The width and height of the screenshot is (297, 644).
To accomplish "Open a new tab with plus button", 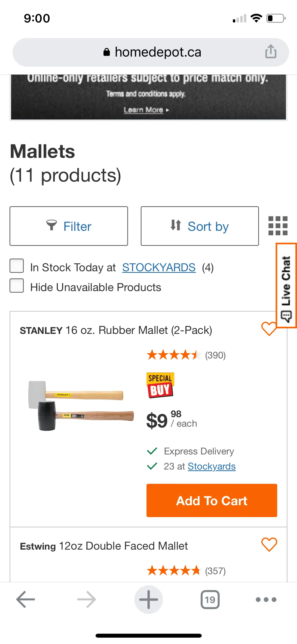I will click(148, 599).
